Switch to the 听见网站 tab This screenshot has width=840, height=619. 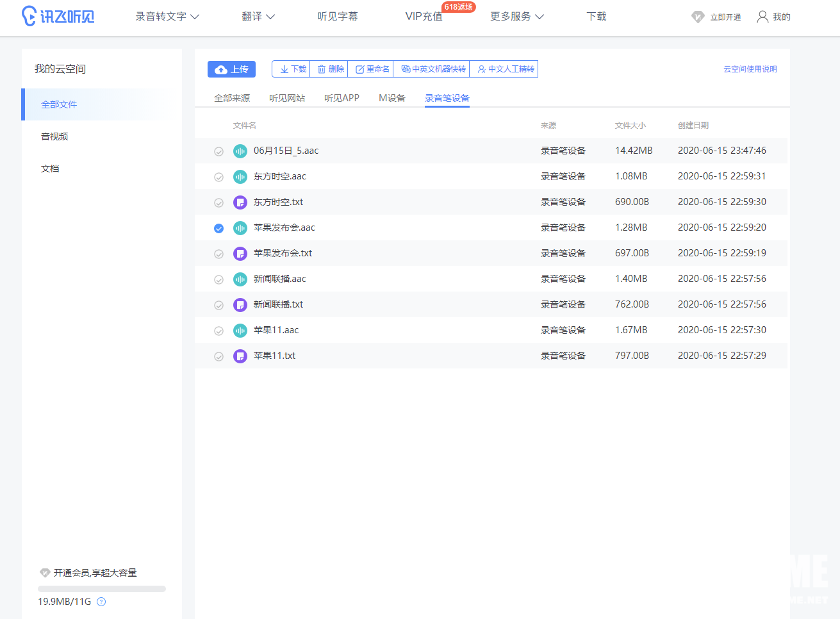click(x=287, y=98)
